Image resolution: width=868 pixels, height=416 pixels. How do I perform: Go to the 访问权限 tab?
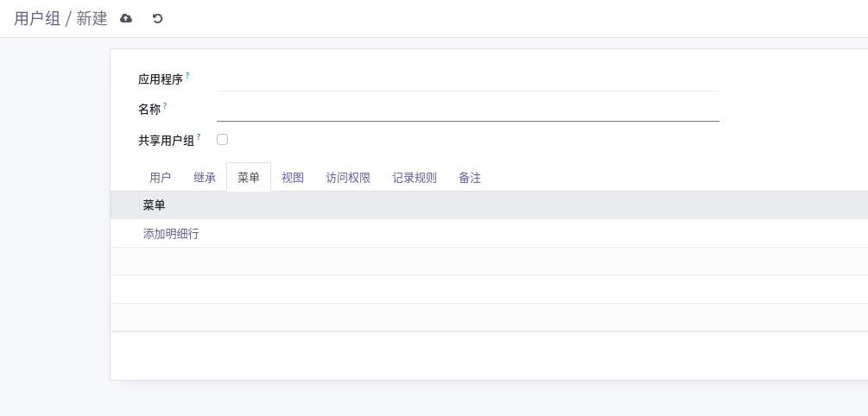[x=348, y=178]
